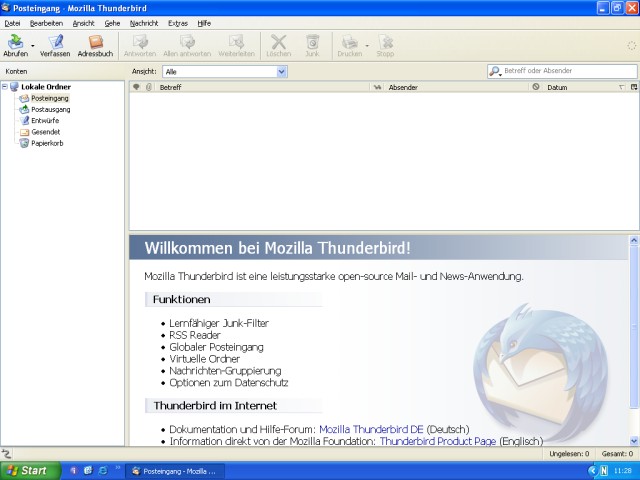Open the dropdown arrow next to Abrufen
Screen dimensions: 640x480
33,46
